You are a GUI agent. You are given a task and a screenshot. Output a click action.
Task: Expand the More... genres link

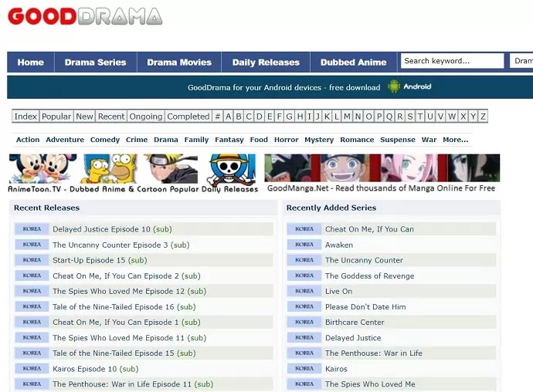[456, 140]
